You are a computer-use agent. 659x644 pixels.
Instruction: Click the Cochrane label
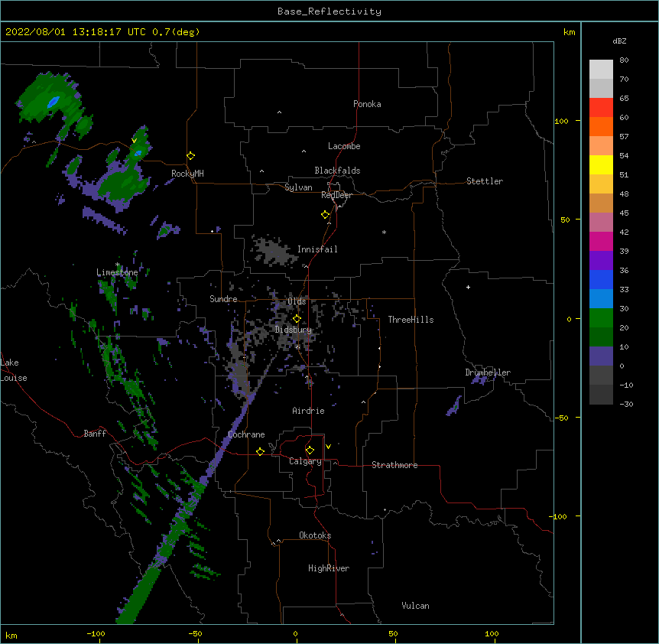coord(246,434)
